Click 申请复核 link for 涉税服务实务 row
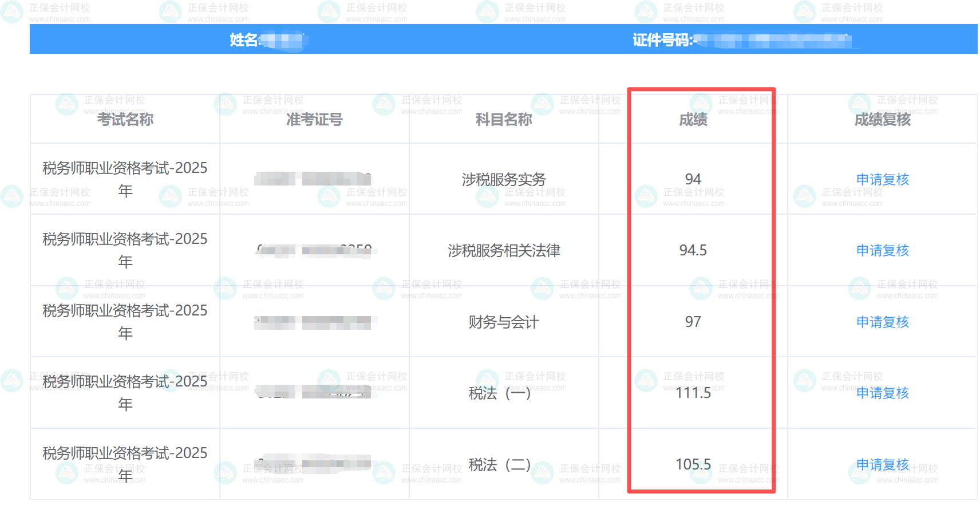This screenshot has height=525, width=980. pyautogui.click(x=882, y=179)
